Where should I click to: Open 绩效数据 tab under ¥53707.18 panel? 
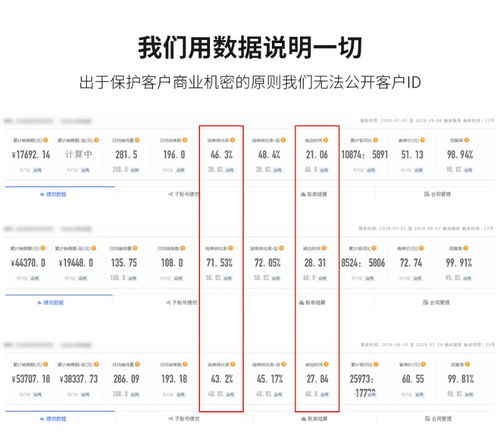coord(53,419)
